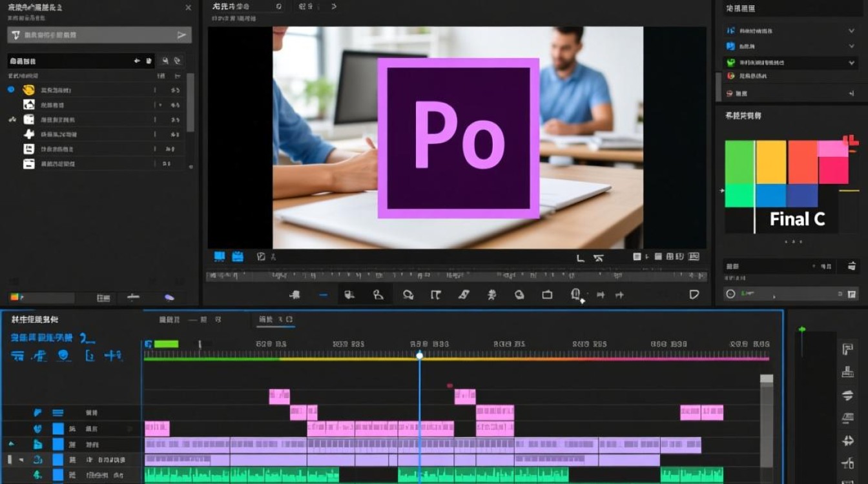
Task: Click the yellow color block in the swatch grid
Action: tap(771, 161)
